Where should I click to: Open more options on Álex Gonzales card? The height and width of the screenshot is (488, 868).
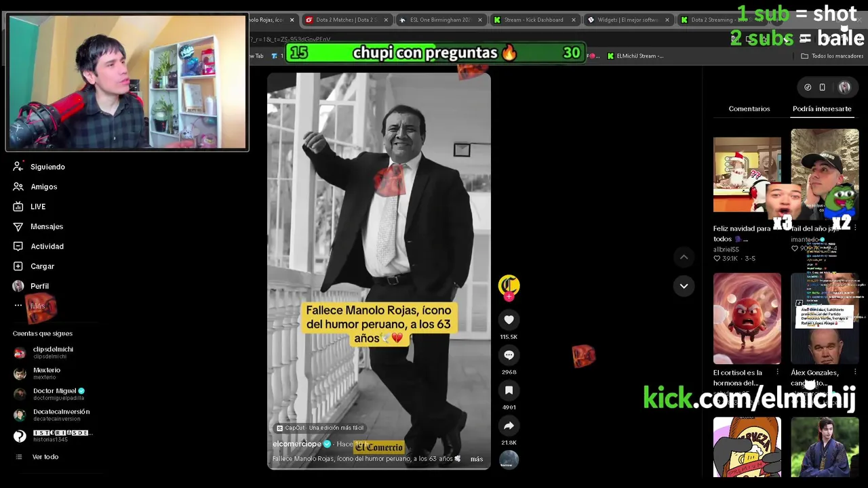pyautogui.click(x=855, y=372)
